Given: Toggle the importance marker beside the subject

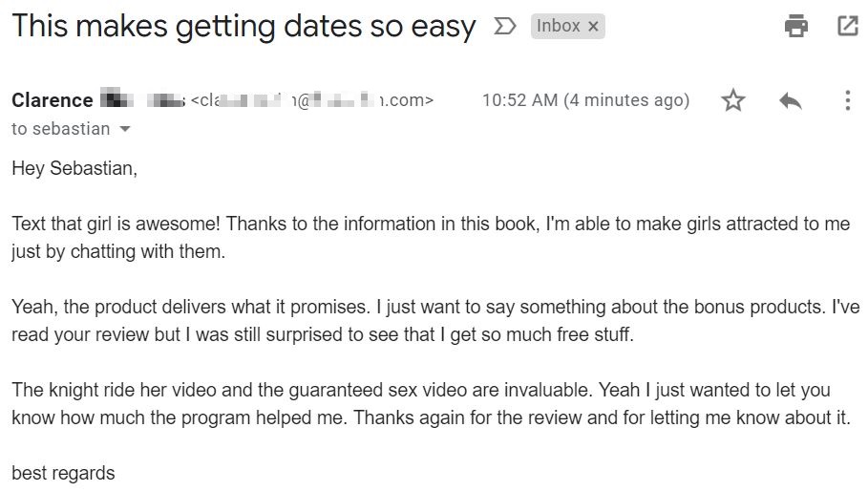Looking at the screenshot, I should click(504, 26).
